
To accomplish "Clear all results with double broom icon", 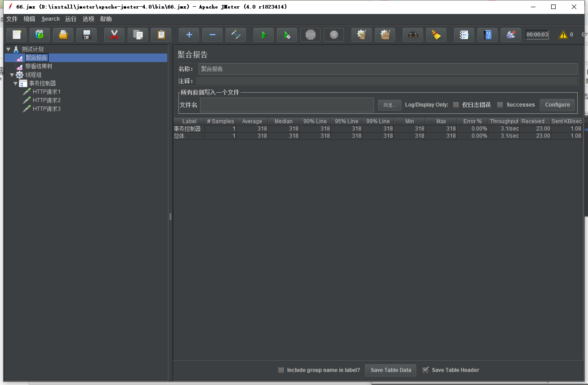I will [385, 35].
